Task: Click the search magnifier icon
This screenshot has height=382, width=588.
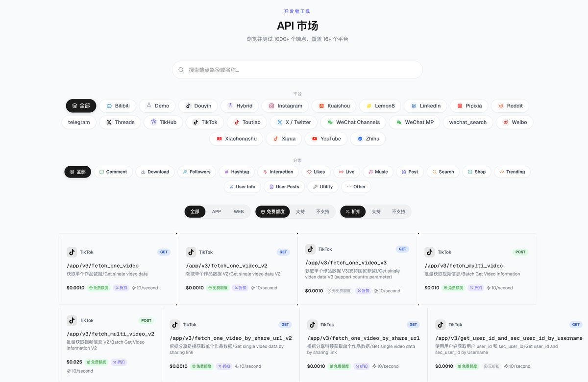Action: click(181, 70)
